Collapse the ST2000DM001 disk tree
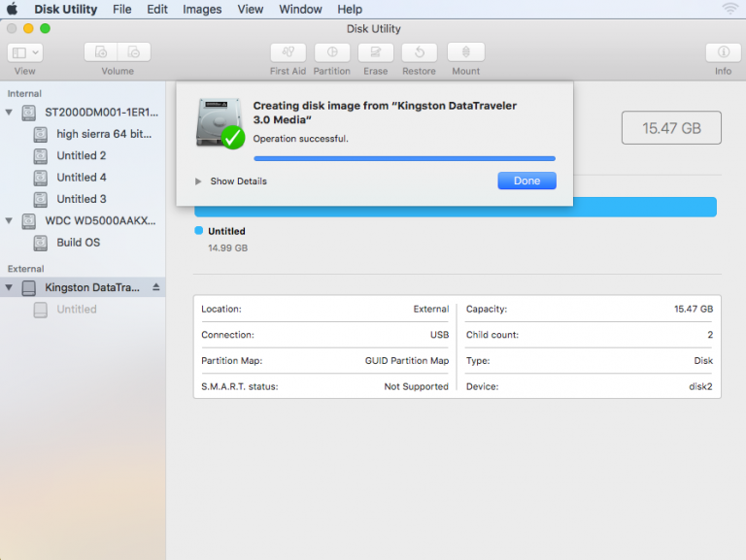Viewport: 746px width, 560px height. tap(9, 113)
